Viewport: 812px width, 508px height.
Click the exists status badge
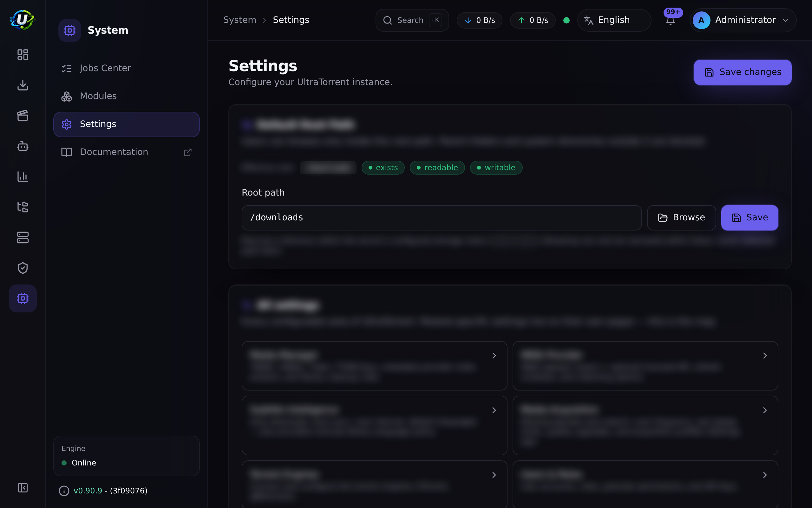383,168
